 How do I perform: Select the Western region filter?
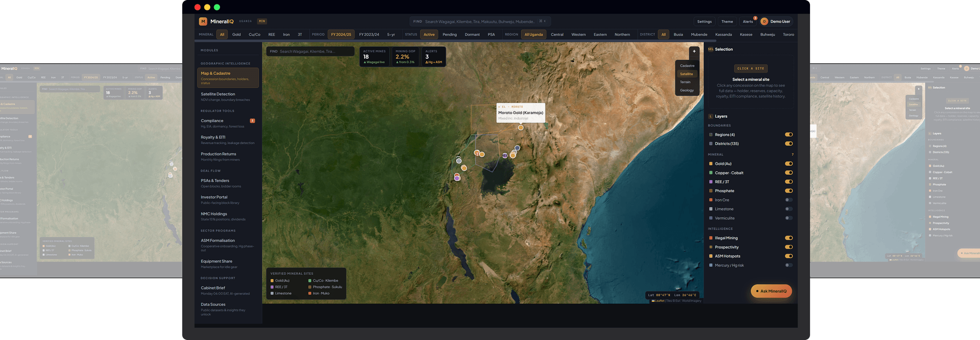pos(579,35)
